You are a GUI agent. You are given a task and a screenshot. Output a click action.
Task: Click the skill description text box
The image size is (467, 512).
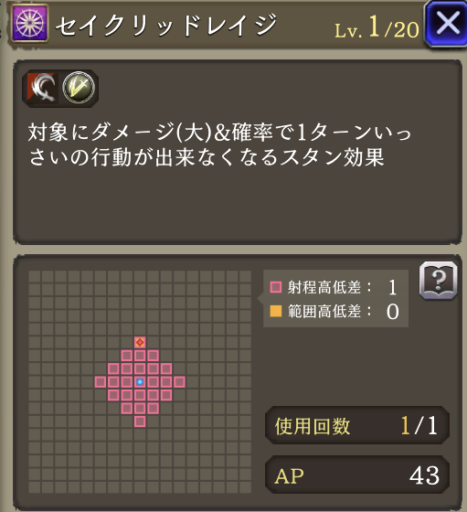click(237, 152)
